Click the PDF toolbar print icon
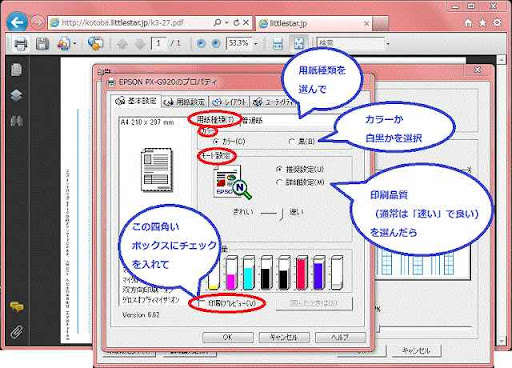This screenshot has width=512, height=368. [21, 44]
